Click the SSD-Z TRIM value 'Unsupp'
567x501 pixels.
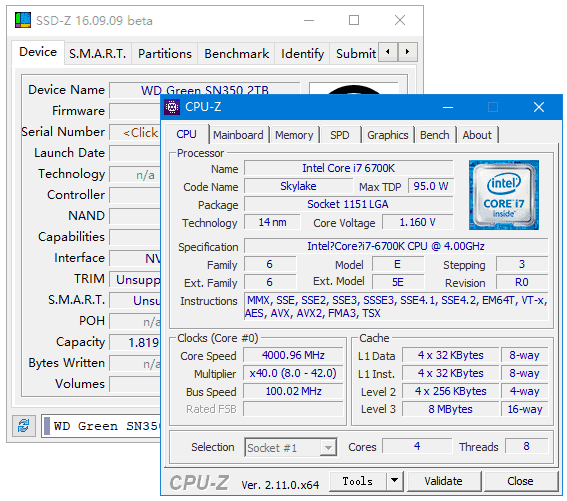(x=135, y=280)
